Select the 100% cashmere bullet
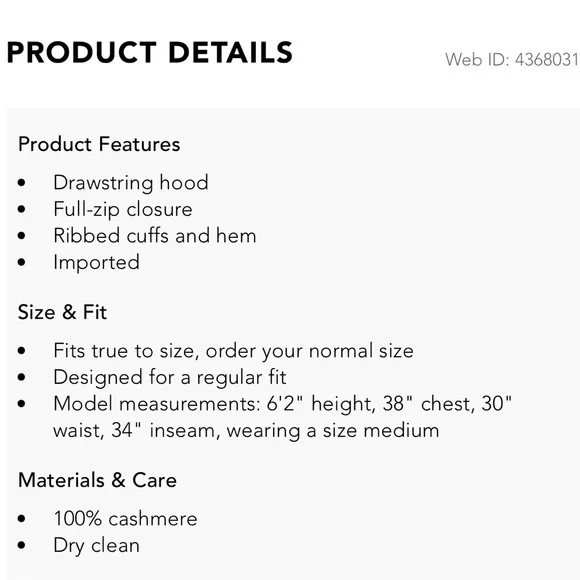 click(x=125, y=519)
